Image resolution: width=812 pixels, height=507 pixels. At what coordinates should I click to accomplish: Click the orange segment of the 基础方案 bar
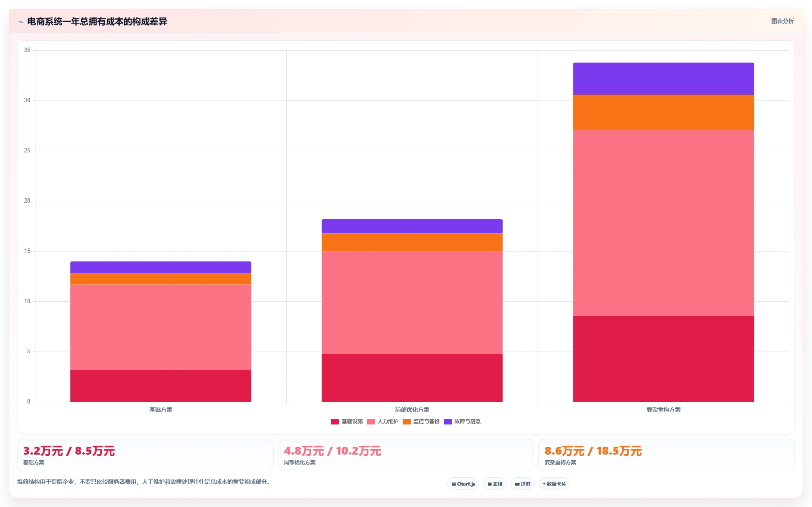point(161,279)
